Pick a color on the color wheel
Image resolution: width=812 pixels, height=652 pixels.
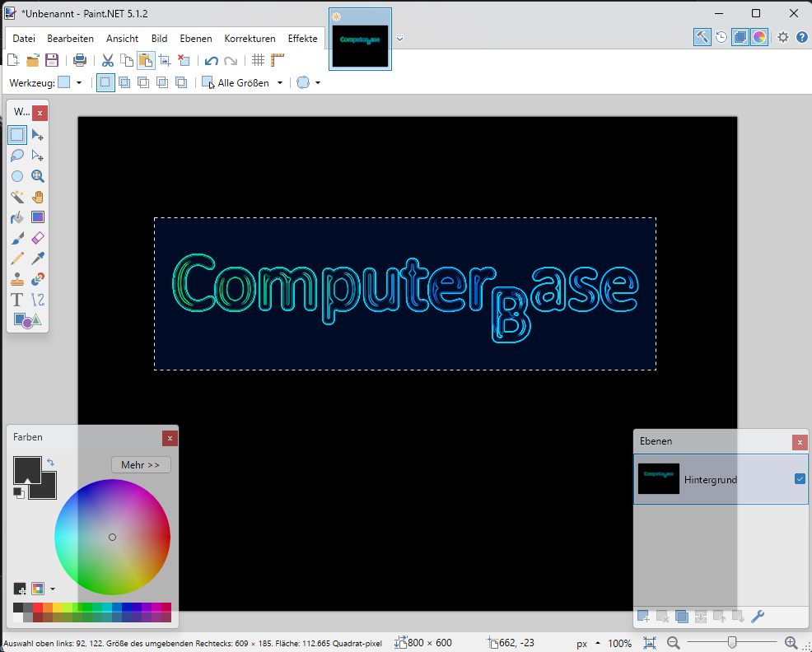(112, 537)
